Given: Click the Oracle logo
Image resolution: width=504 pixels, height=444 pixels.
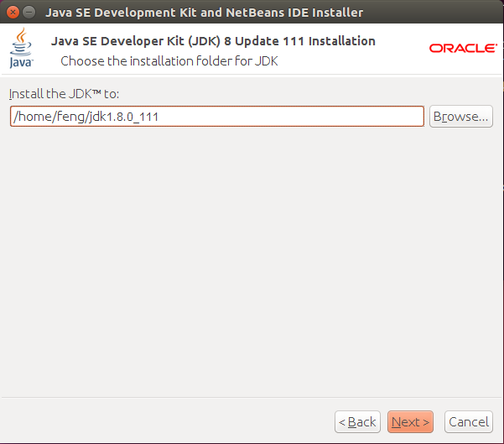Looking at the screenshot, I should (463, 49).
